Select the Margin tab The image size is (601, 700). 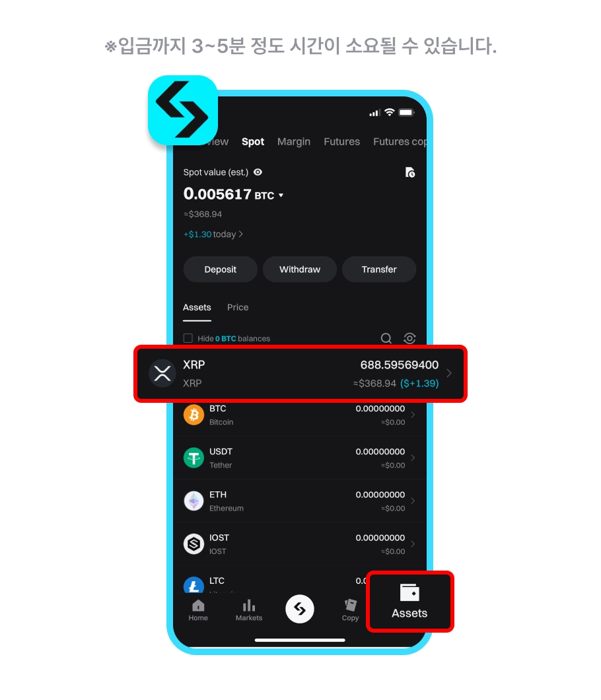coord(294,141)
